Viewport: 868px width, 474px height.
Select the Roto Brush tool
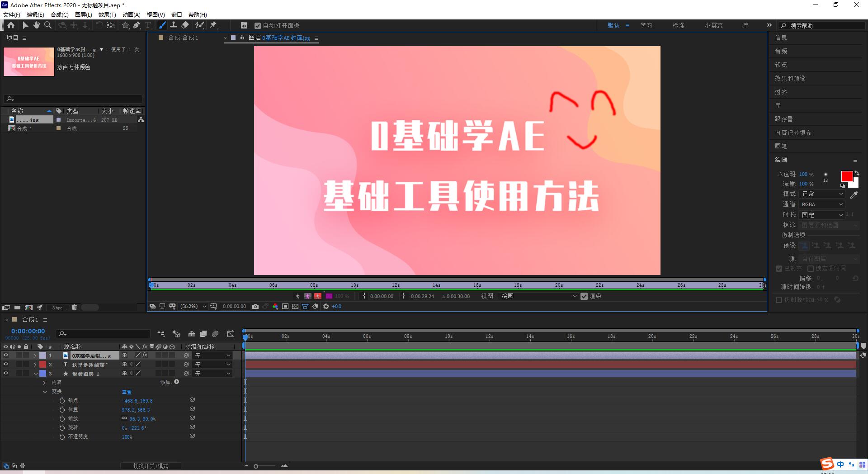199,25
